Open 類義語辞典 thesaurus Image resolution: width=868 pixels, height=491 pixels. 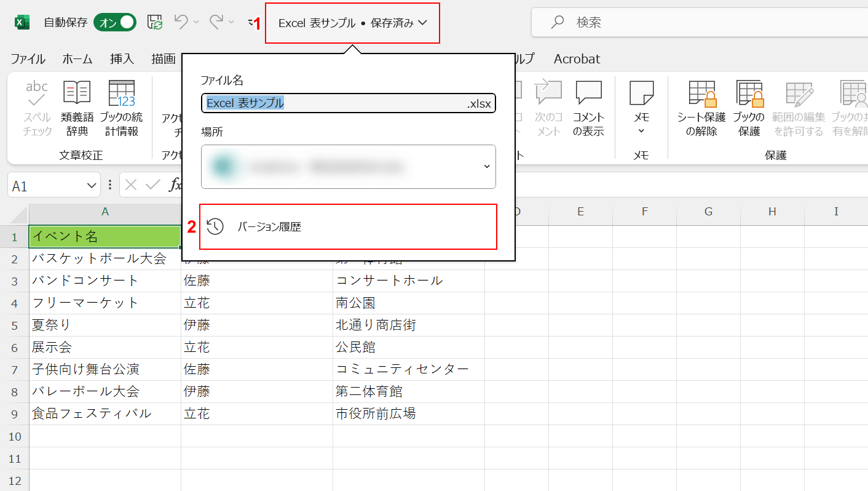(x=77, y=108)
